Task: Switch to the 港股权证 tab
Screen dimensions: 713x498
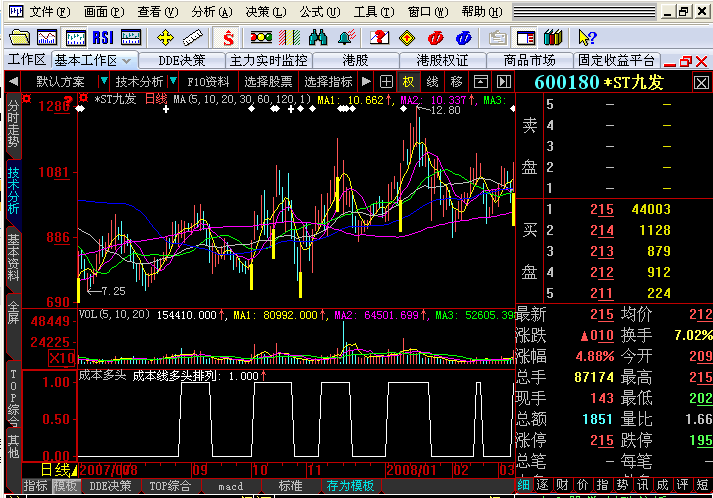Action: tap(442, 60)
